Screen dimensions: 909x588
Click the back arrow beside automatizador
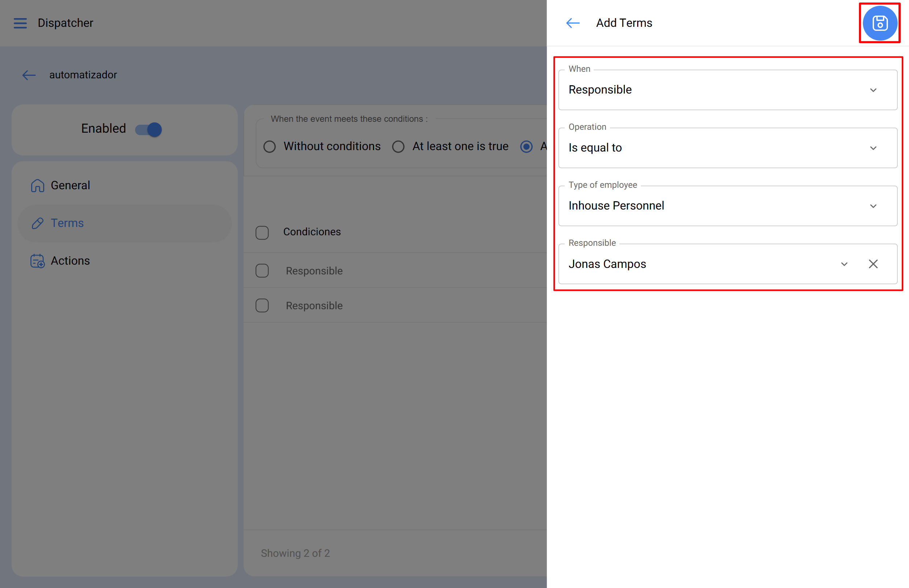pos(29,75)
